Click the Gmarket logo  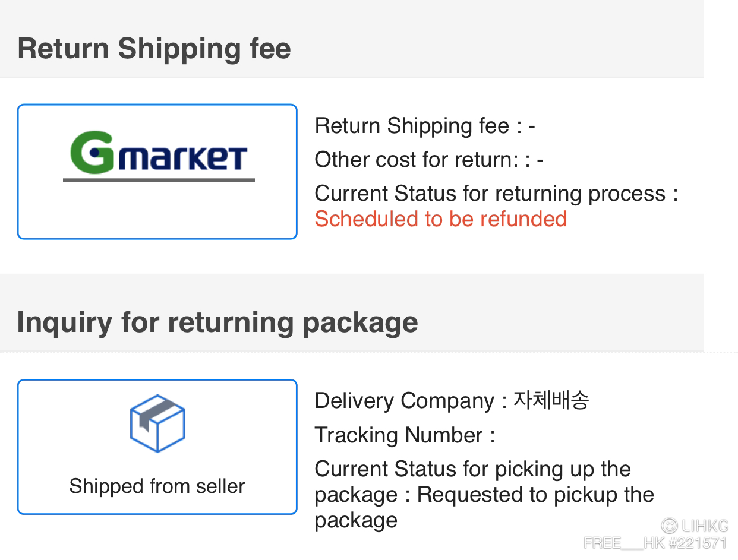pos(159,156)
